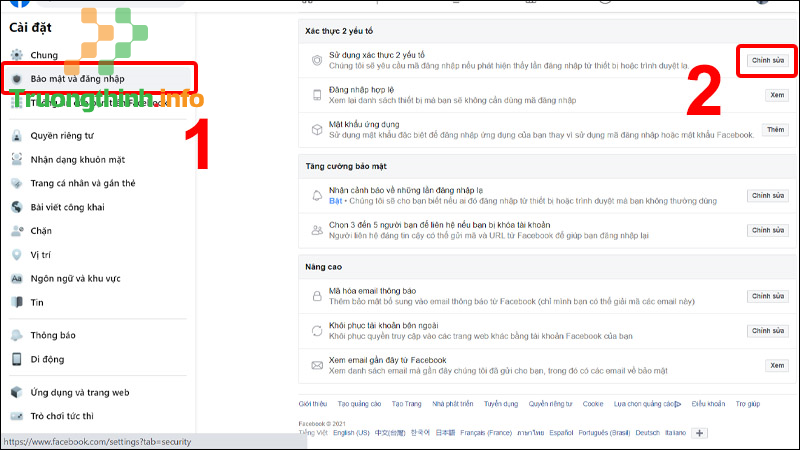
Task: Switch language to English (US)
Action: pos(351,433)
